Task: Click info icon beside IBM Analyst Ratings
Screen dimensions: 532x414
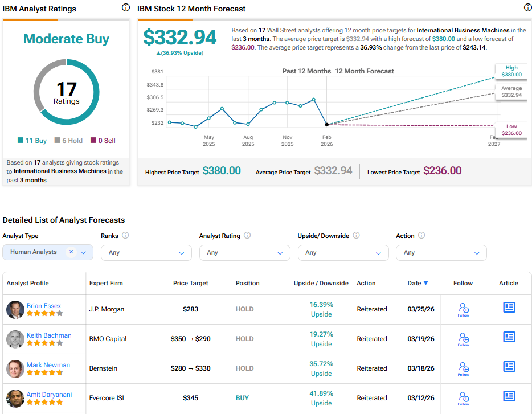Action: 126,8
